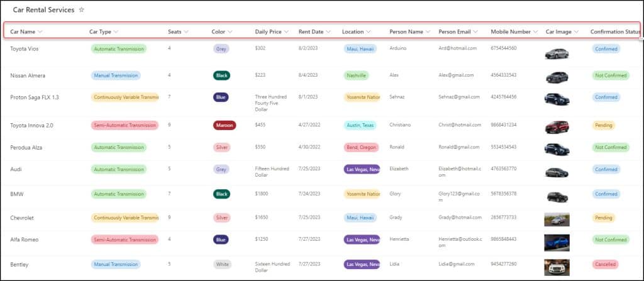The image size is (644, 281).
Task: Open Nissan Almera car image thumbnail
Action: (x=557, y=77)
